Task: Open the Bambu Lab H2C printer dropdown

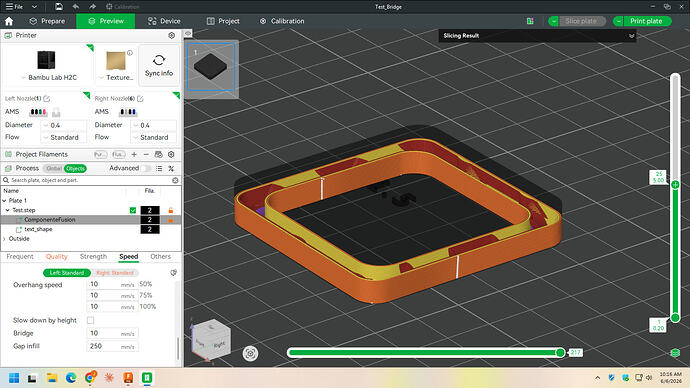Action: coord(48,77)
